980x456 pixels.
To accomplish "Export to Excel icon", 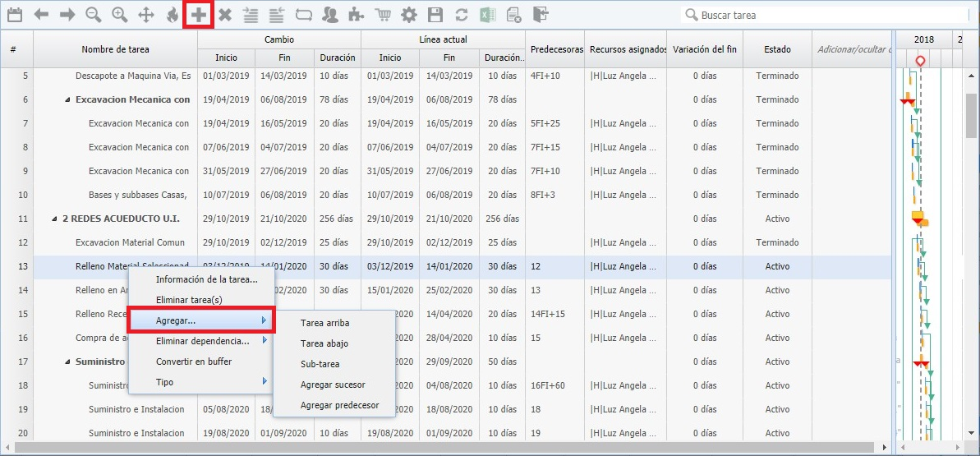I will point(487,15).
